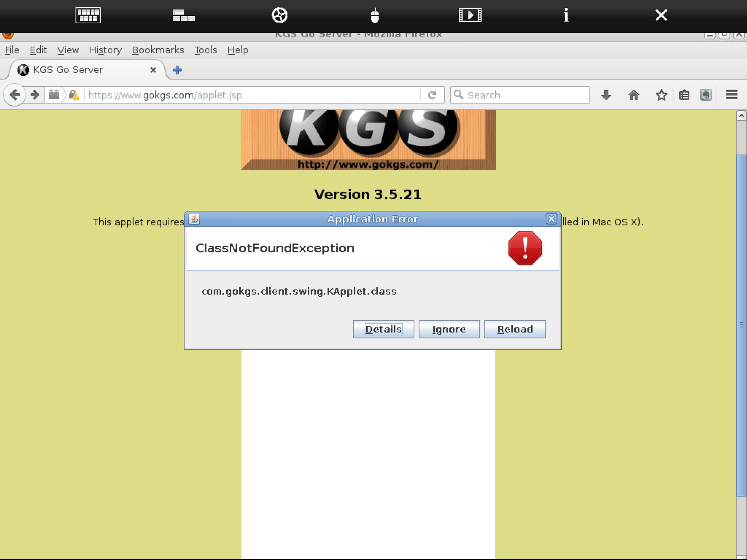
Task: Click the lock with warning security icon
Action: click(x=74, y=95)
